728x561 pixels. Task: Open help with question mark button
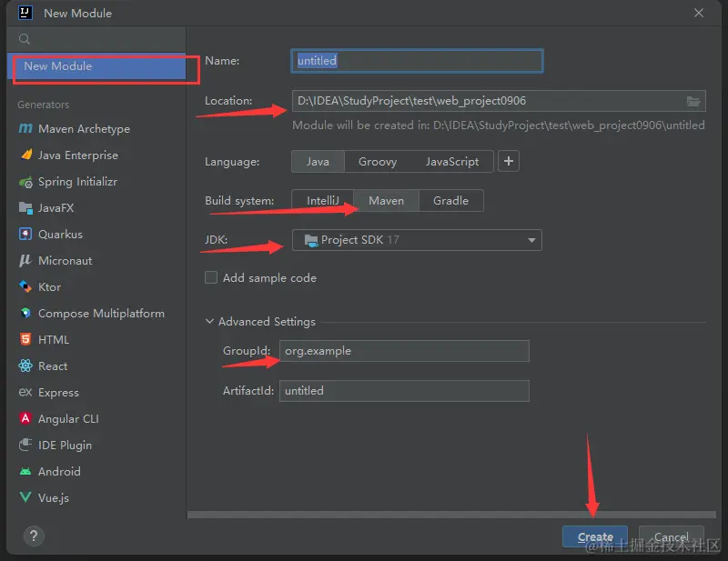click(x=34, y=536)
